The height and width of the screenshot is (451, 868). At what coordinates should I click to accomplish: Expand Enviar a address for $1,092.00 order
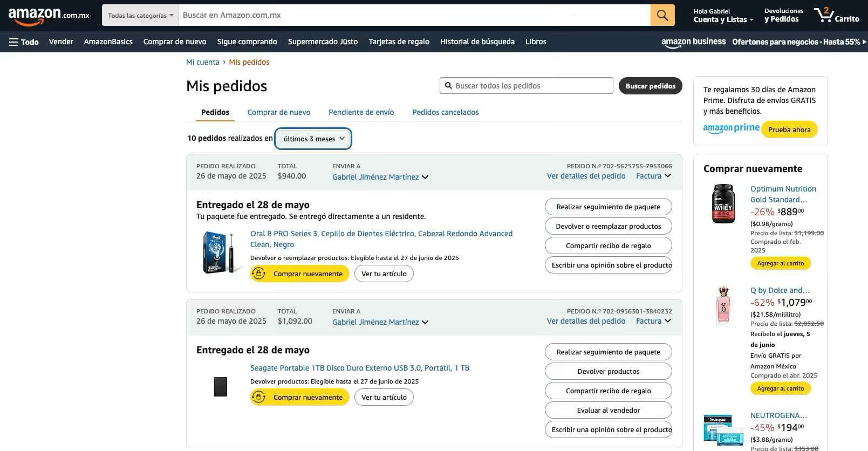(x=380, y=322)
